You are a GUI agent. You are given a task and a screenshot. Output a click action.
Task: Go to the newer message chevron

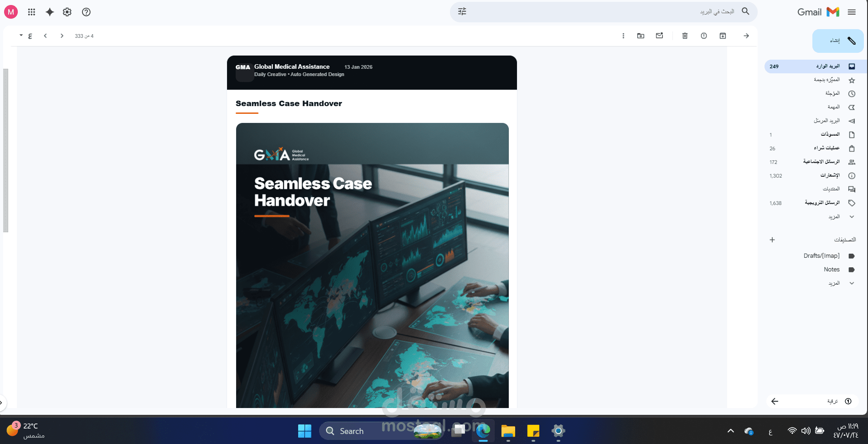pyautogui.click(x=62, y=36)
